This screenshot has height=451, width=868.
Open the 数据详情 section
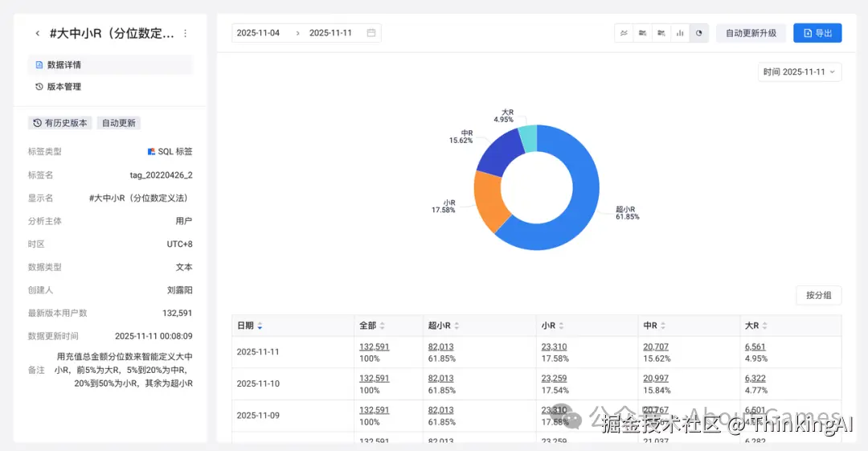pyautogui.click(x=110, y=65)
